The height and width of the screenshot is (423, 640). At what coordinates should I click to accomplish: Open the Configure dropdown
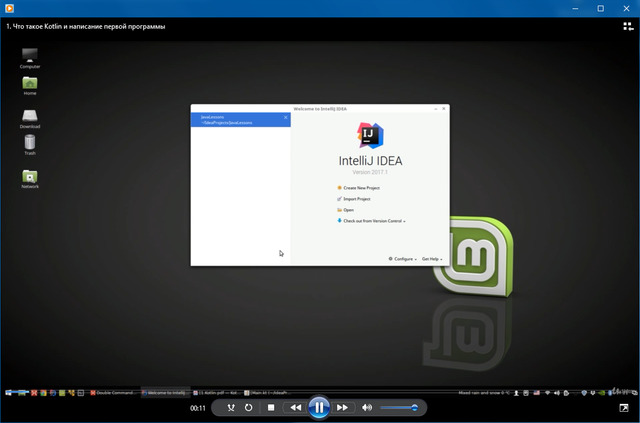[x=403, y=259]
